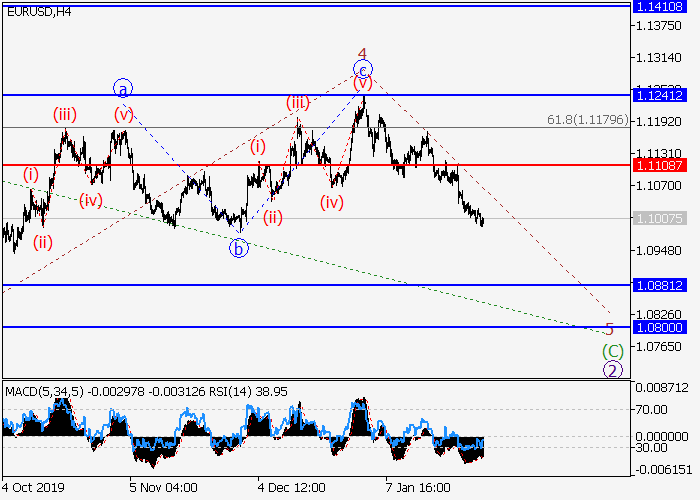This screenshot has width=700, height=500.
Task: Click the 1.14108 blue price level tag
Action: (659, 5)
